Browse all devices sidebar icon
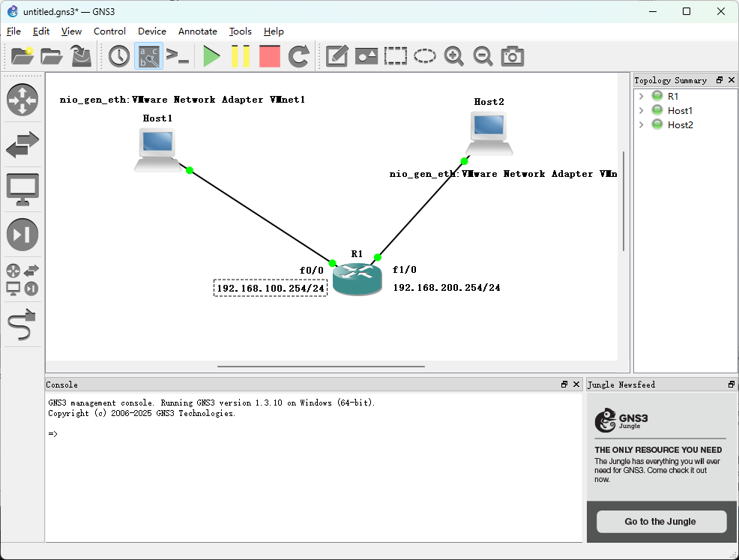The width and height of the screenshot is (739, 560). point(22,280)
